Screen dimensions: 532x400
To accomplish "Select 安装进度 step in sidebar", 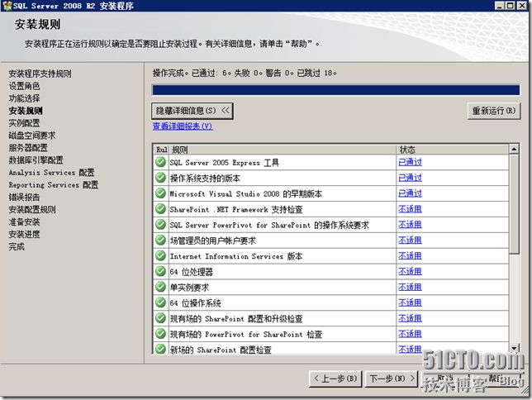I will point(25,234).
